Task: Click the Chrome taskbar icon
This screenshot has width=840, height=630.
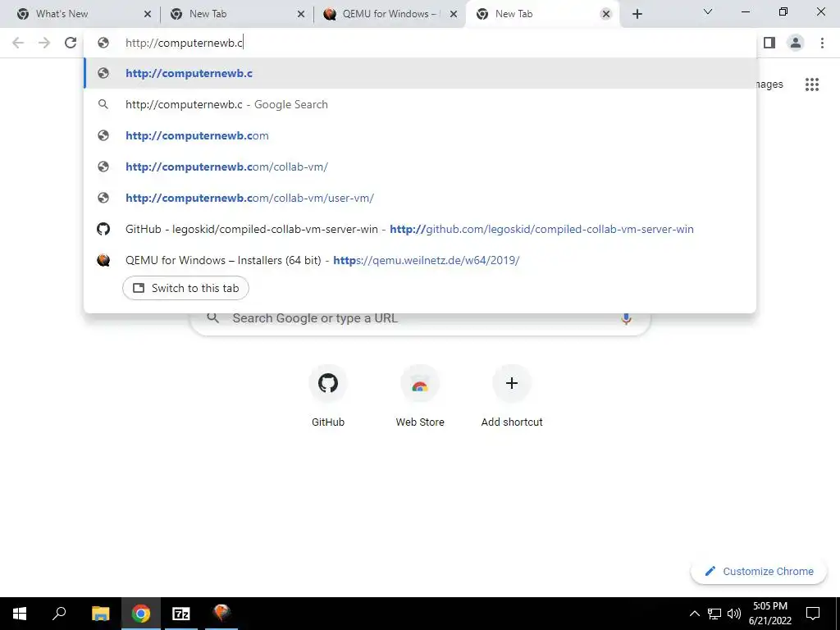Action: [141, 614]
